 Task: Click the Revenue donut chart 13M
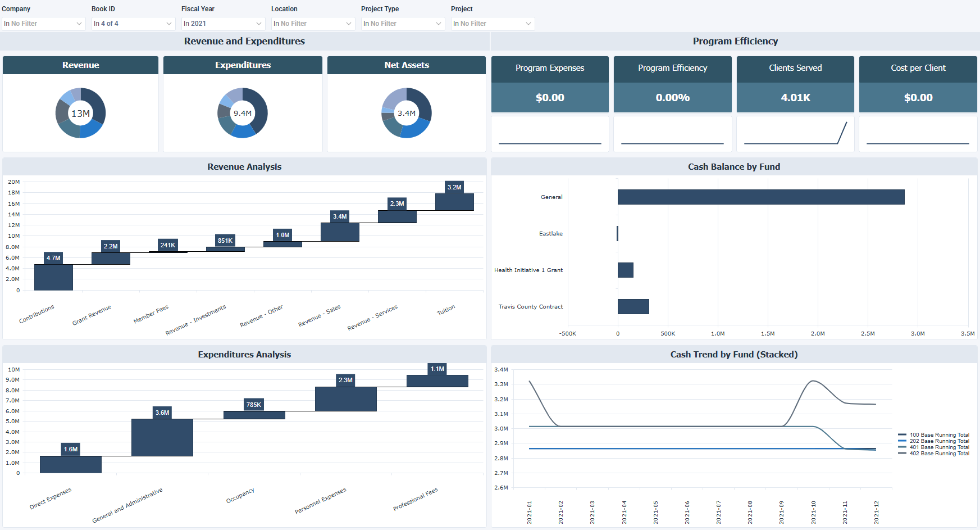80,113
